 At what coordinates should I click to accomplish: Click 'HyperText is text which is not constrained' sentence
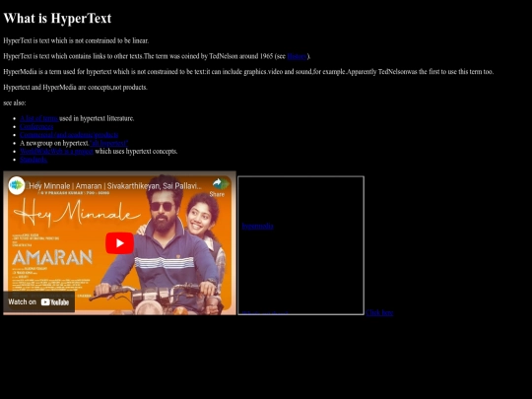pos(76,40)
